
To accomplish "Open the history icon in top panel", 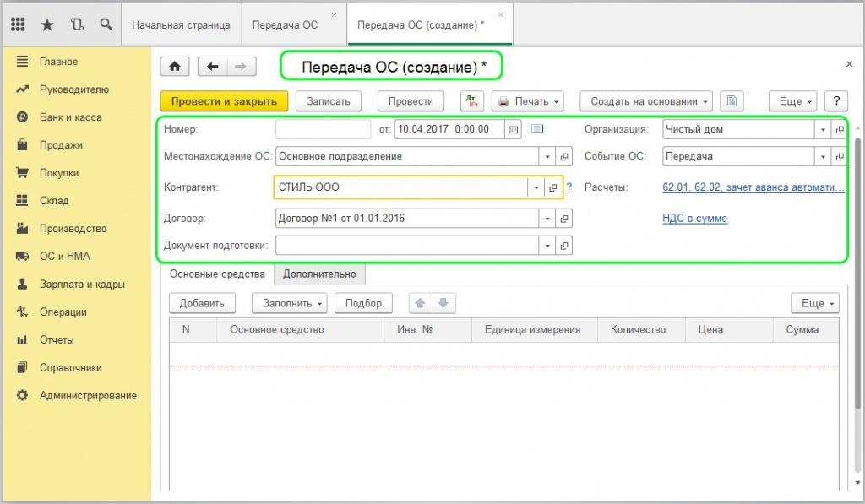I will (x=77, y=24).
